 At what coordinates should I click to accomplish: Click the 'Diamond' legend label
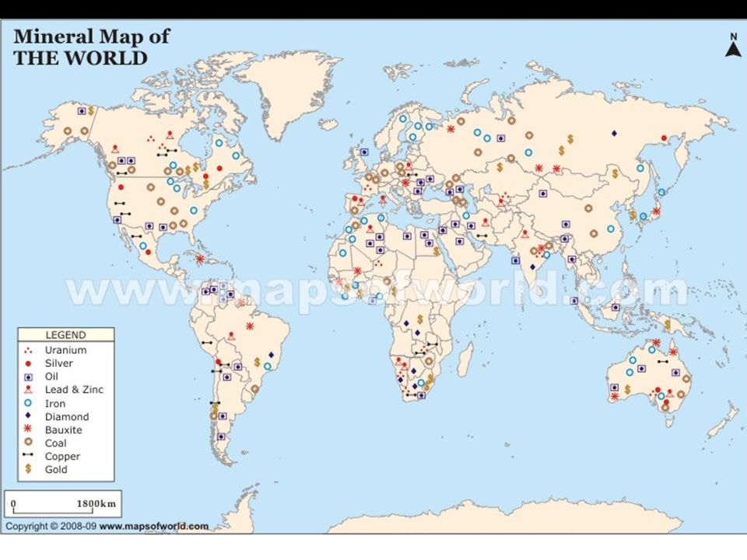click(x=67, y=417)
